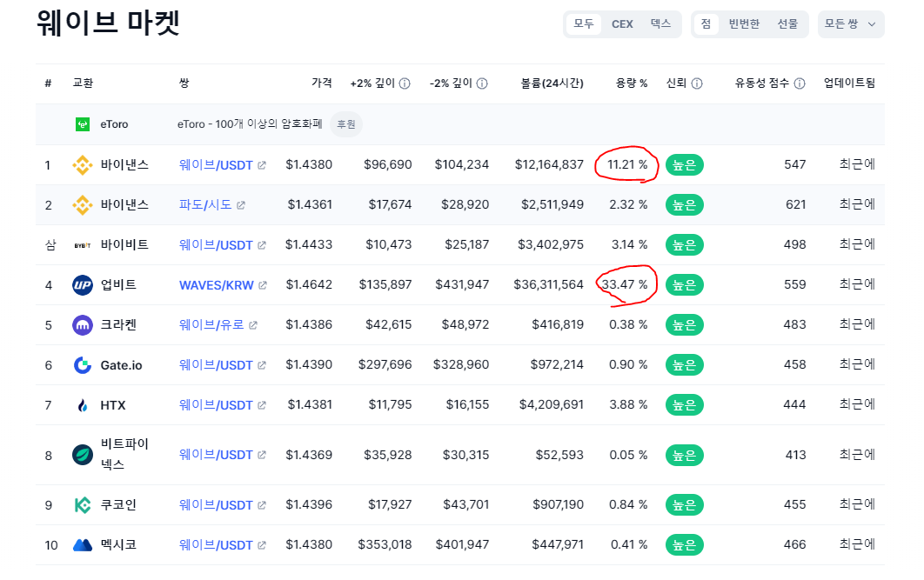This screenshot has height=580, width=924.
Task: Click the 쿠코인 exchange name
Action: (x=118, y=505)
